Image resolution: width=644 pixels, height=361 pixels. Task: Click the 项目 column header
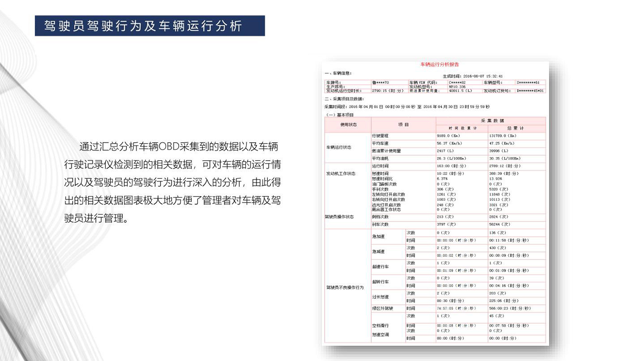click(x=403, y=124)
